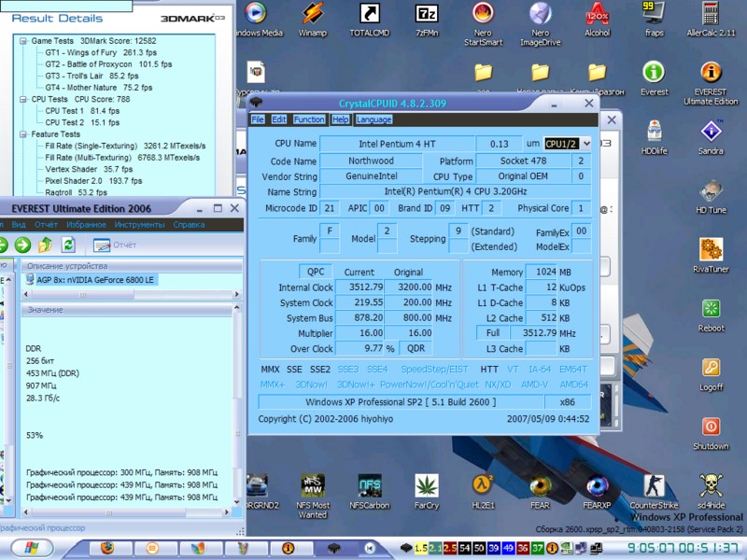Open CrystalCPUID Edit menu

coord(278,119)
